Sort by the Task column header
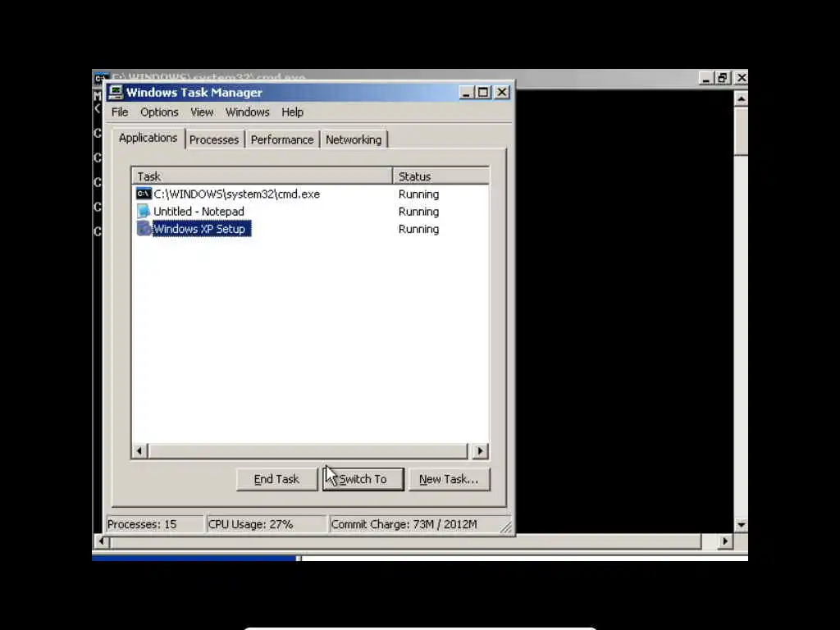Viewport: 840px width, 630px height. point(262,176)
